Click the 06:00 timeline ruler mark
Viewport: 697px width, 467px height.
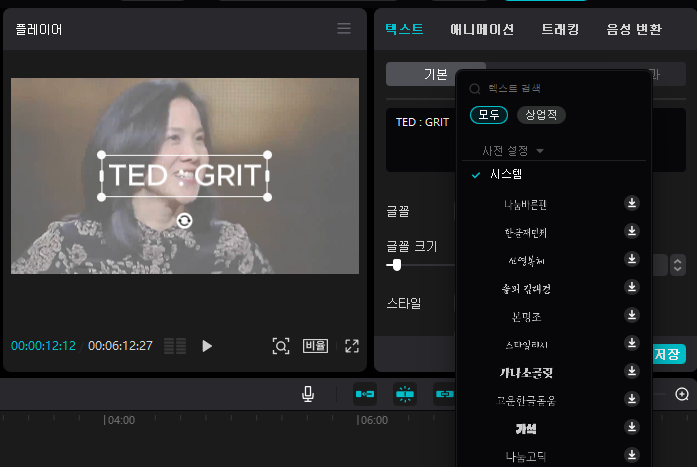(x=374, y=420)
